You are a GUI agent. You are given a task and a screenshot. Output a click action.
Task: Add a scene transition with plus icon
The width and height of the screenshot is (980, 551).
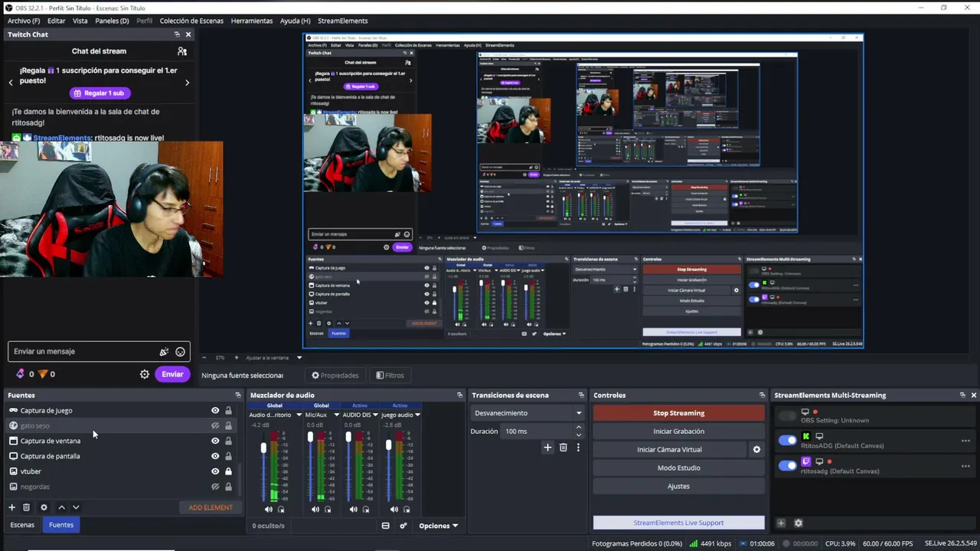[x=547, y=448]
